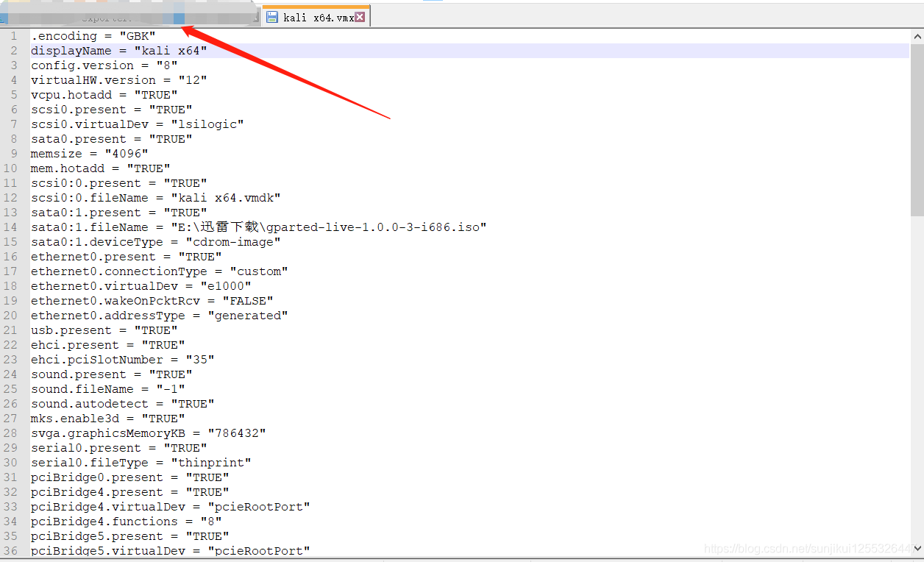Click the 786432 graphics memory value

click(240, 433)
